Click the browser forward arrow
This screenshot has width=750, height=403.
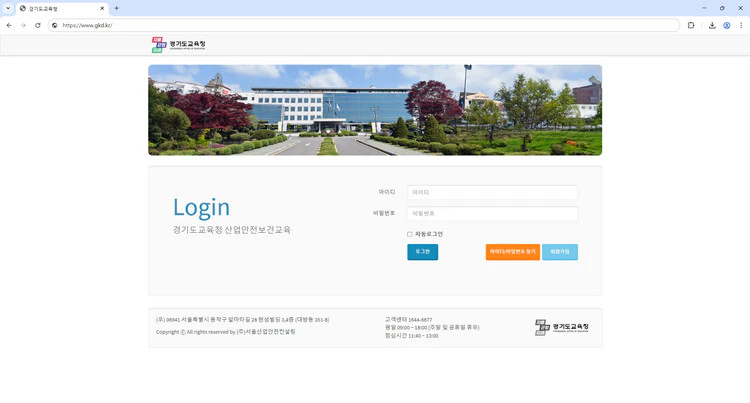pyautogui.click(x=23, y=25)
